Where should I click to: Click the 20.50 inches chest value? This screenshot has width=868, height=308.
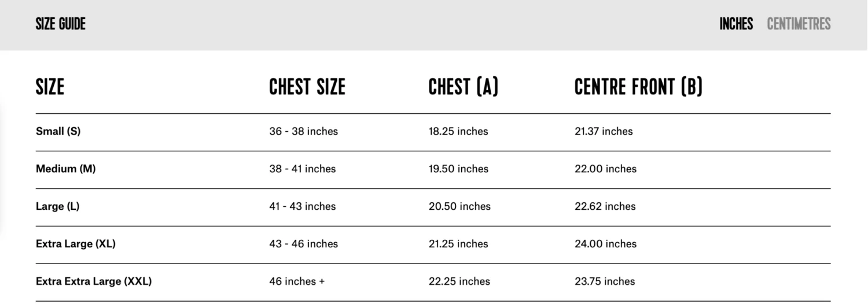click(459, 206)
